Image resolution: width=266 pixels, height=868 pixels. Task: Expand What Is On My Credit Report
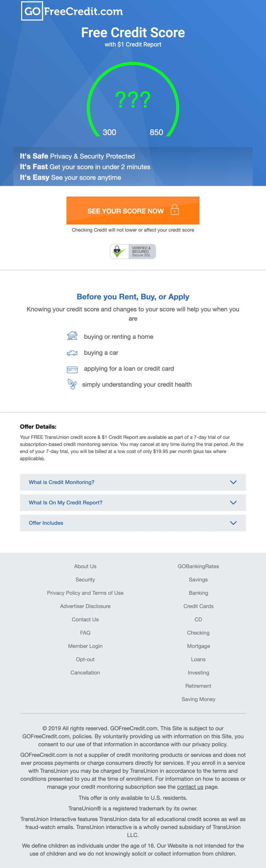[x=133, y=502]
